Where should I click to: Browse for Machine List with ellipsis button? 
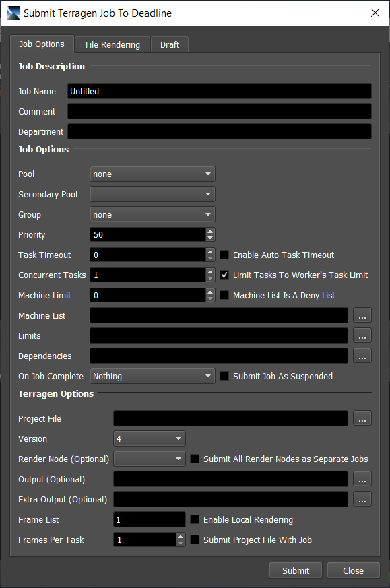[362, 315]
